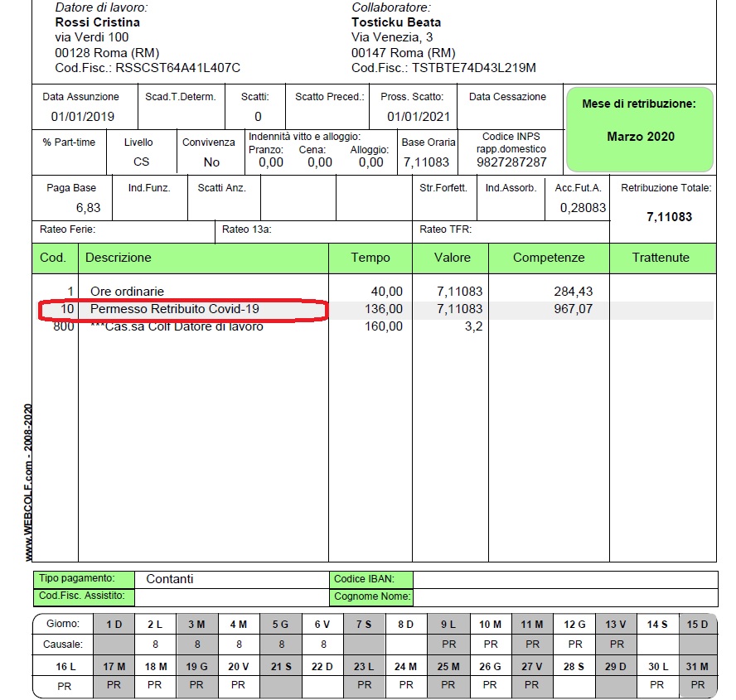
Task: Click the Acc.Fut.A. value 0,28083
Action: pyautogui.click(x=583, y=208)
